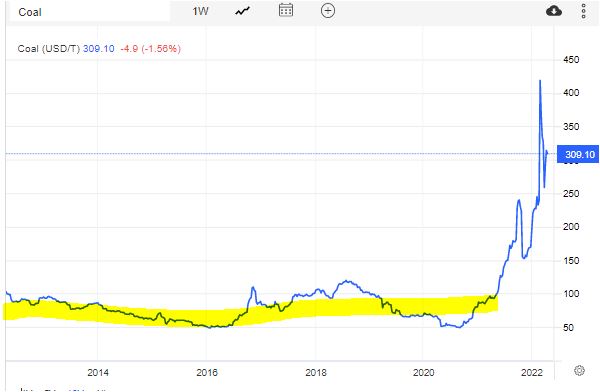Screen dimensions: 600x392
Task: Click the 250 price axis label
Action: pos(571,194)
